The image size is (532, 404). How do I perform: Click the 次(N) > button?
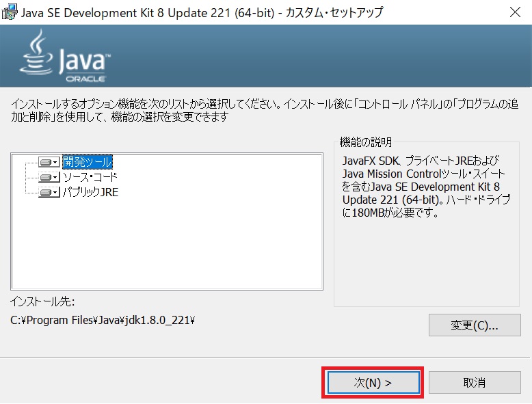coord(373,383)
